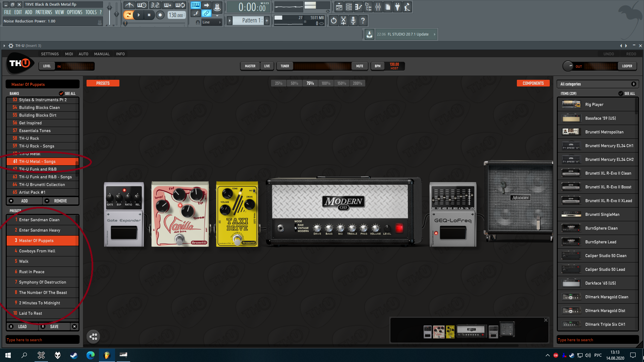Open the OPTIONS menu
This screenshot has height=362, width=644.
point(74,12)
